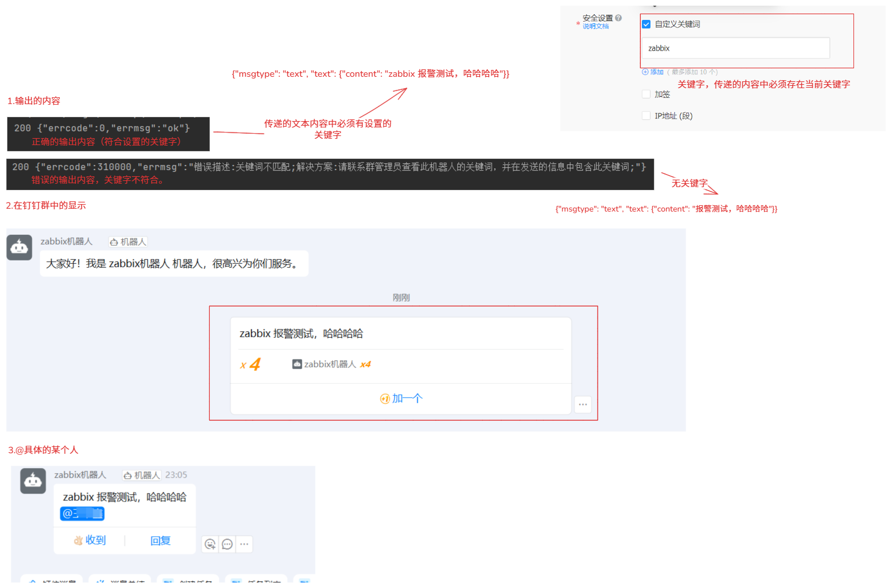This screenshot has width=891, height=588.
Task: Click the blue @ mention tag
Action: 82,514
